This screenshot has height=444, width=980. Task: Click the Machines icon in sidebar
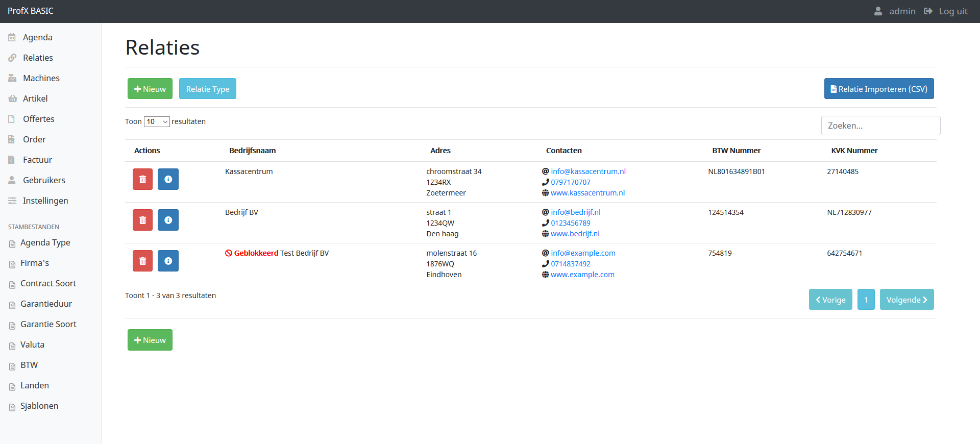coord(12,78)
